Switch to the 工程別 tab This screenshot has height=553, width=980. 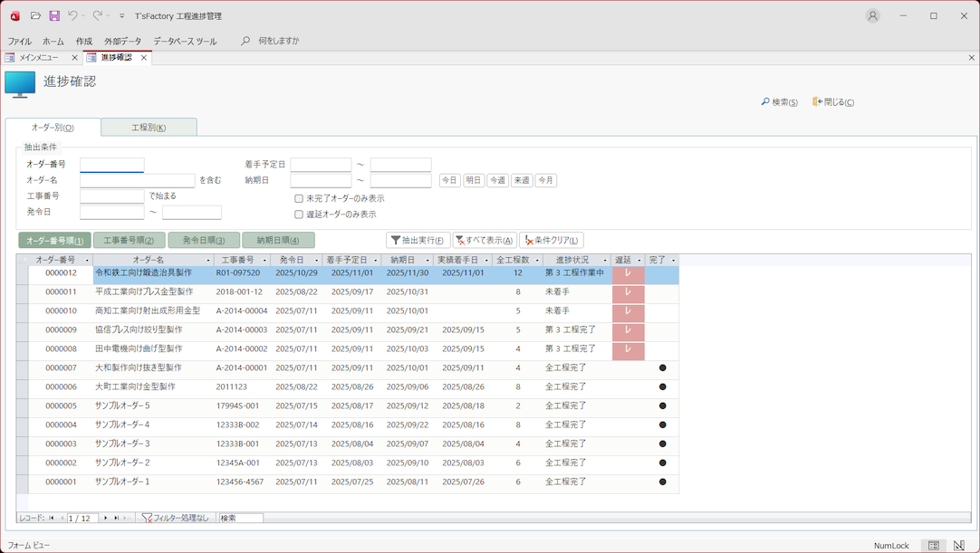point(149,128)
